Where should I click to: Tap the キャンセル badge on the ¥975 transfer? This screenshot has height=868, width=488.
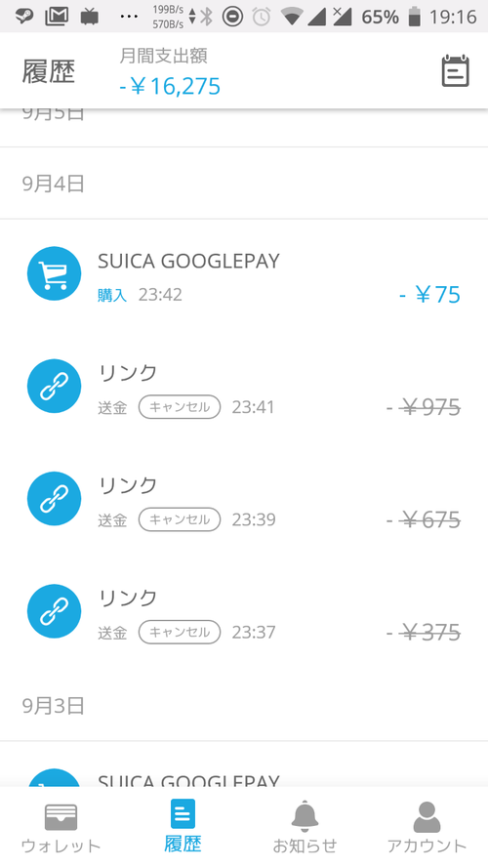pyautogui.click(x=180, y=407)
